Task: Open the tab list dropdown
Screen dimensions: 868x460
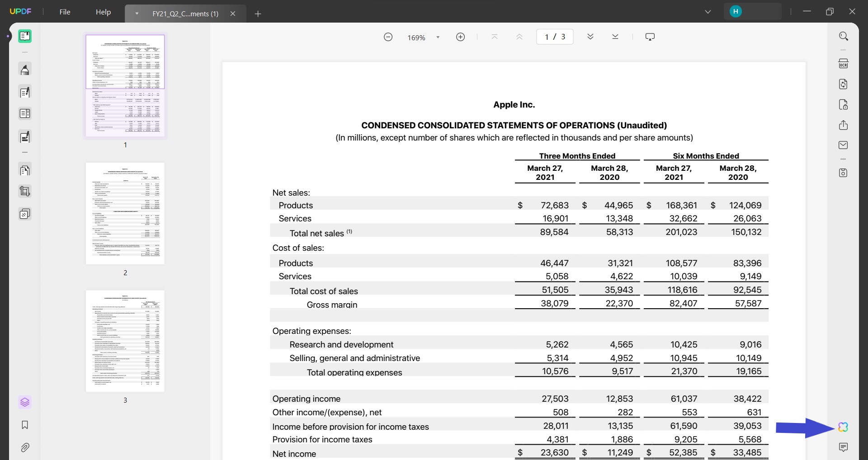Action: pyautogui.click(x=708, y=12)
